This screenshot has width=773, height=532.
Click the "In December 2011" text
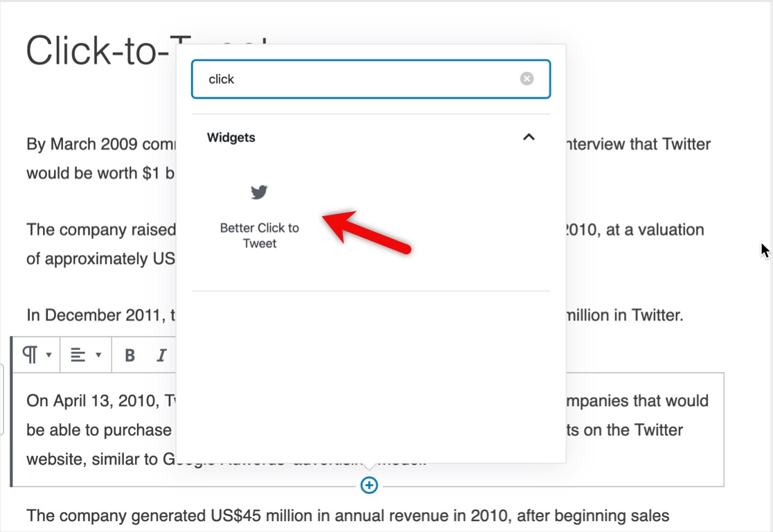tap(101, 315)
